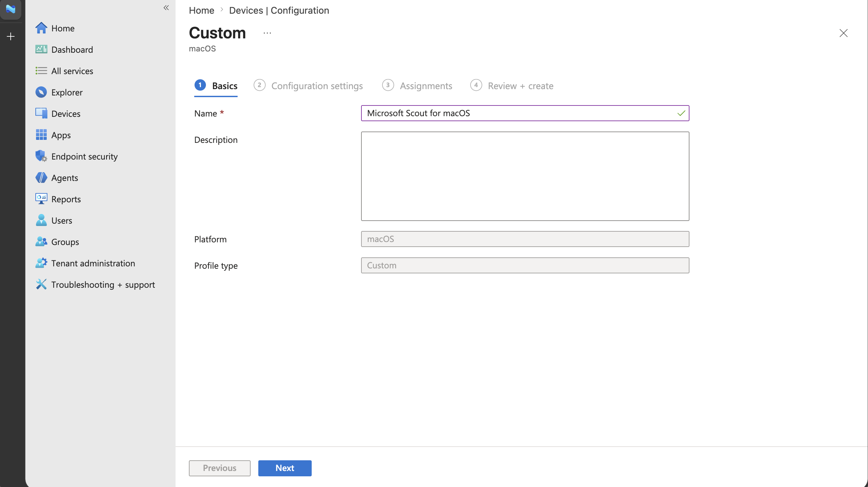Screen dimensions: 868x487
Task: Click the Reports monitor icon
Action: (x=41, y=199)
